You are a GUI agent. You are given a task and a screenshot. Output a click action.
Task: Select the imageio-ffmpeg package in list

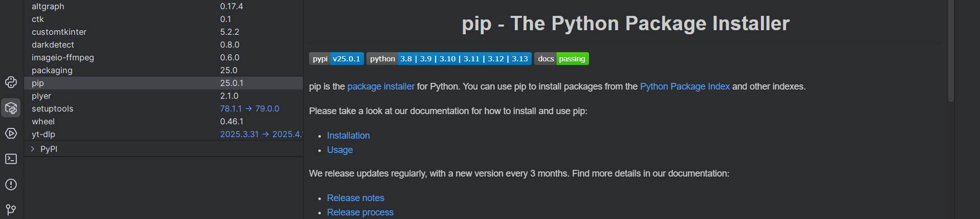(62, 57)
